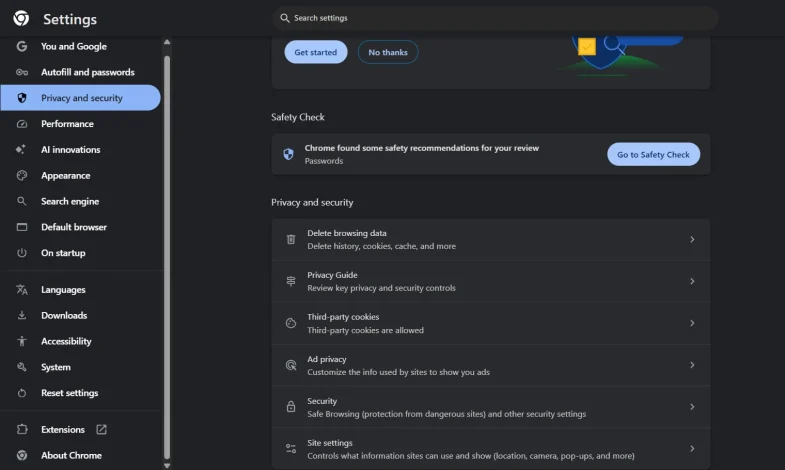Switch to the Languages settings page
Screen dimensions: 785x470
click(x=63, y=290)
